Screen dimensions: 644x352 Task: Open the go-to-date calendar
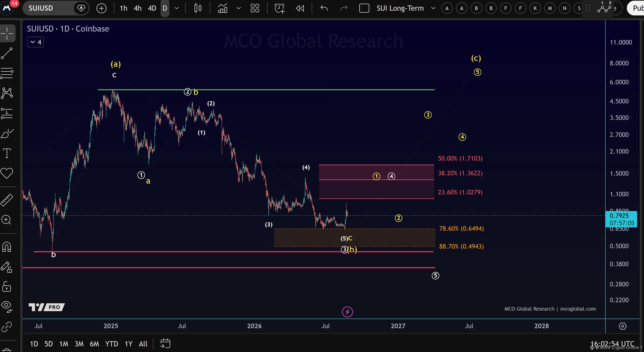tap(165, 343)
